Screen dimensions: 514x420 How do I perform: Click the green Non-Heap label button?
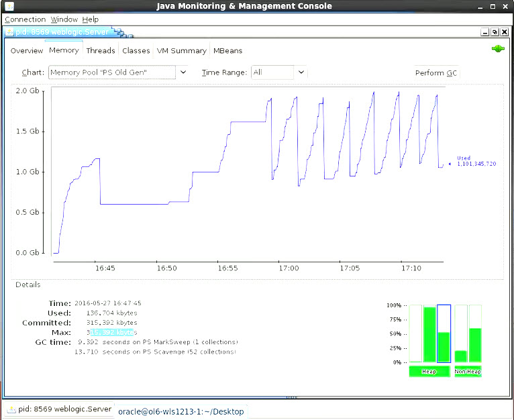(x=468, y=372)
